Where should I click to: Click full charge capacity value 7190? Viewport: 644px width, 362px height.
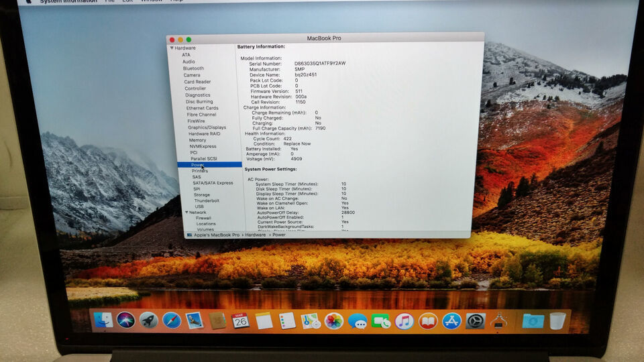(x=321, y=129)
